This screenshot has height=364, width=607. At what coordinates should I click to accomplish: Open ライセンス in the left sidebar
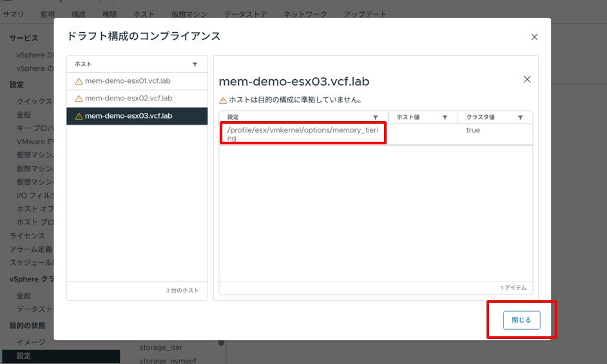tap(27, 236)
